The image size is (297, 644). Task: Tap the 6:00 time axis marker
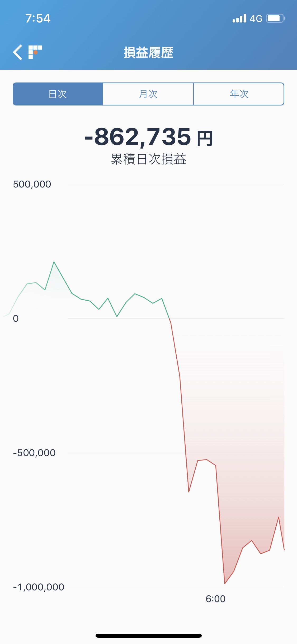tap(215, 599)
